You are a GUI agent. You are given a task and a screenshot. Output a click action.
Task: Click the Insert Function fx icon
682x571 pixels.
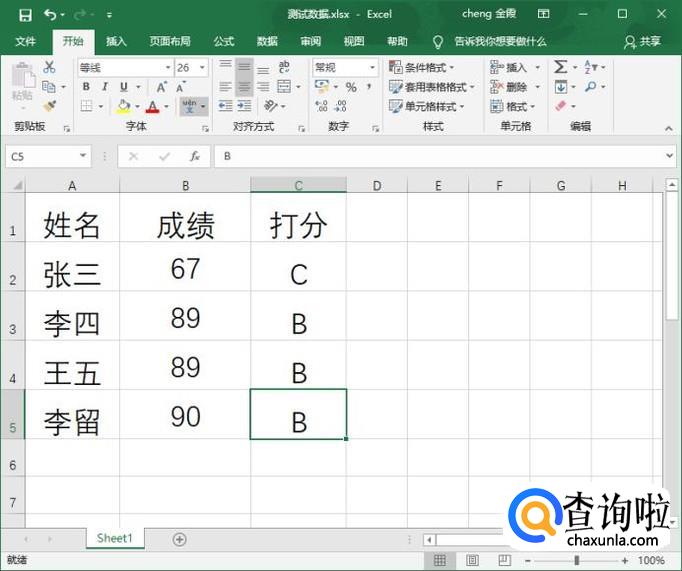coord(195,157)
